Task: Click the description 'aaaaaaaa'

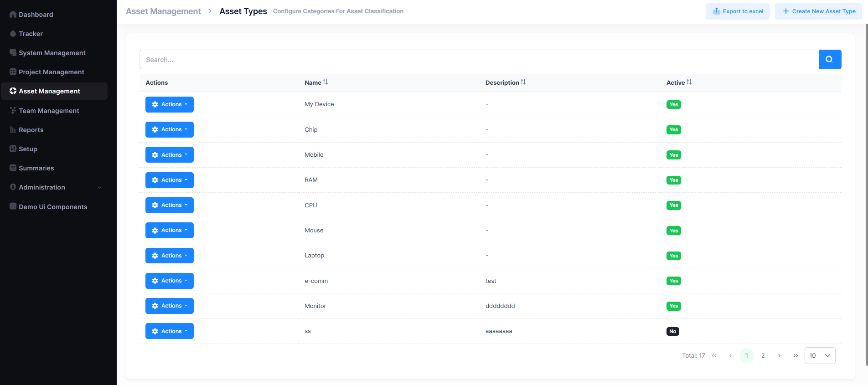Action: pyautogui.click(x=499, y=331)
